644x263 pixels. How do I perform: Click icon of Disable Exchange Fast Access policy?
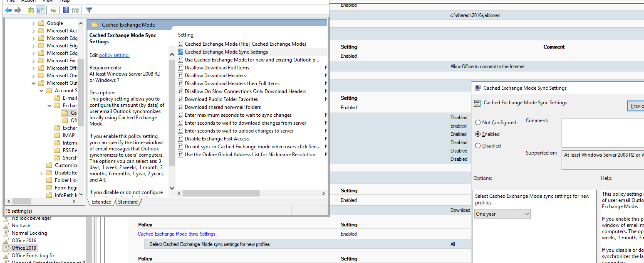pyautogui.click(x=181, y=139)
